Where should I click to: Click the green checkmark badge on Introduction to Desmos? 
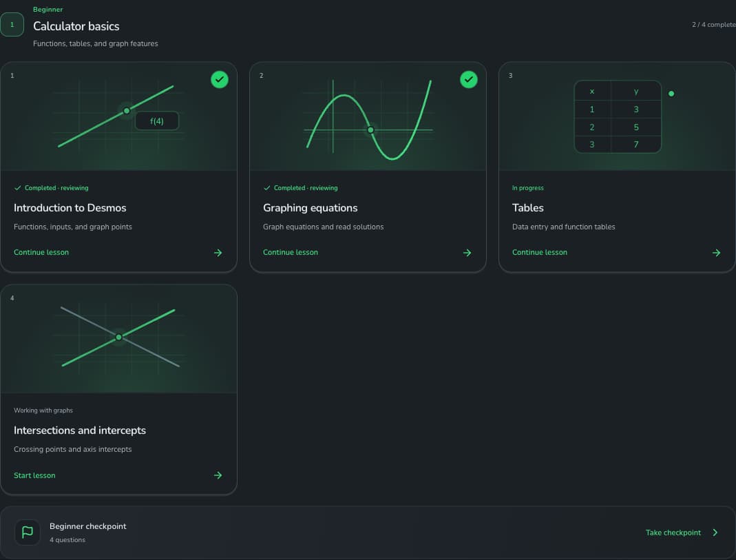click(219, 79)
